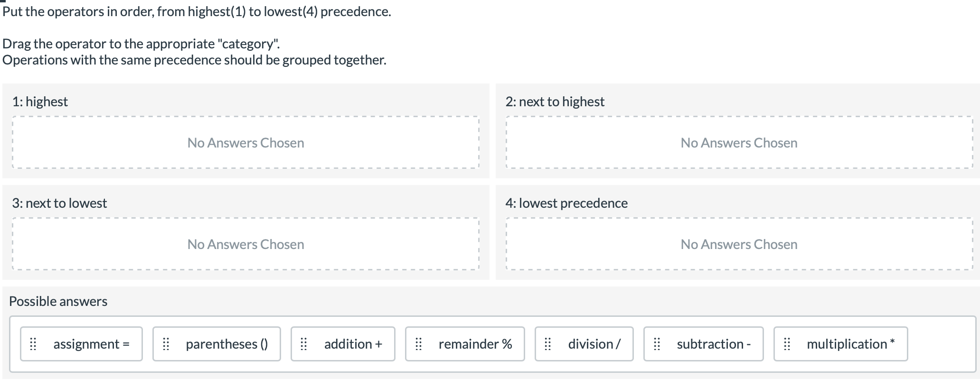Image resolution: width=980 pixels, height=388 pixels.
Task: Click grip dots next to multiplication *
Action: [787, 344]
